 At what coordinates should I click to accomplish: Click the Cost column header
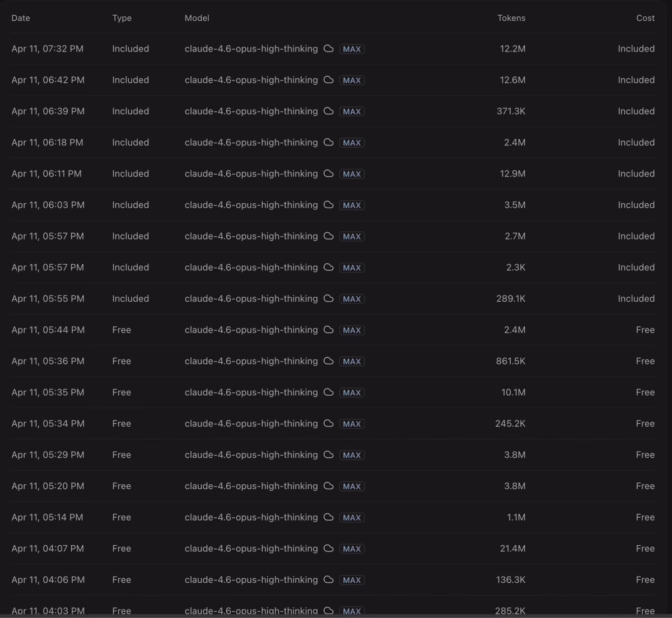(x=645, y=18)
